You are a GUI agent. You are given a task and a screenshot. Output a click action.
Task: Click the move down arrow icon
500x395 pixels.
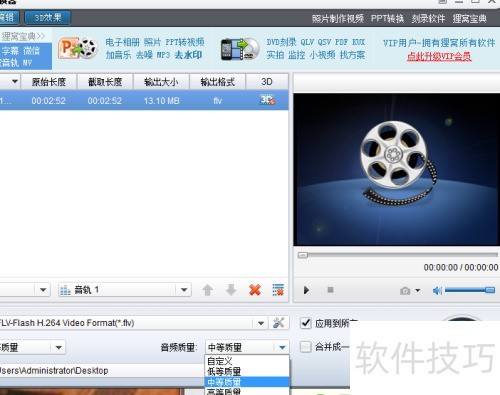(231, 290)
